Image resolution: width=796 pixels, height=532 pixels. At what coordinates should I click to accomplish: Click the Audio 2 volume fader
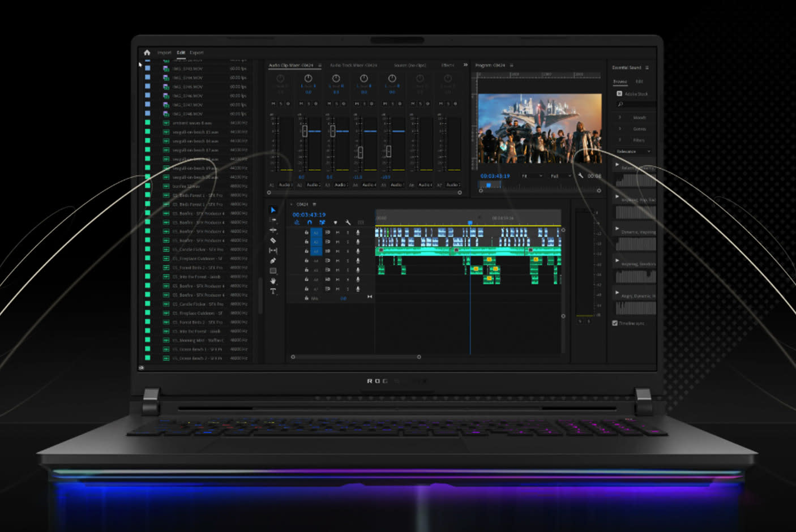(305, 131)
